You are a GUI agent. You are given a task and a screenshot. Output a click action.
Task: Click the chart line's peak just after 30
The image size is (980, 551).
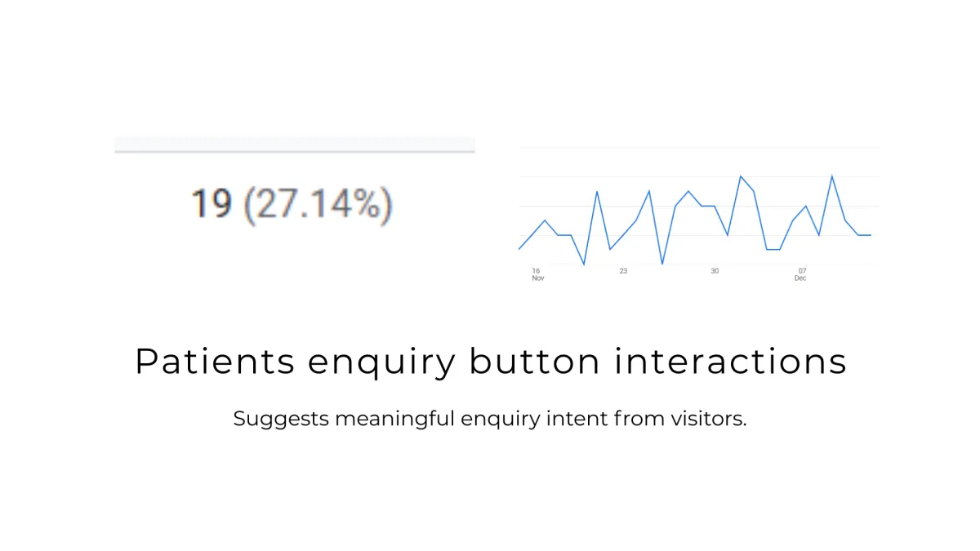[x=741, y=176]
